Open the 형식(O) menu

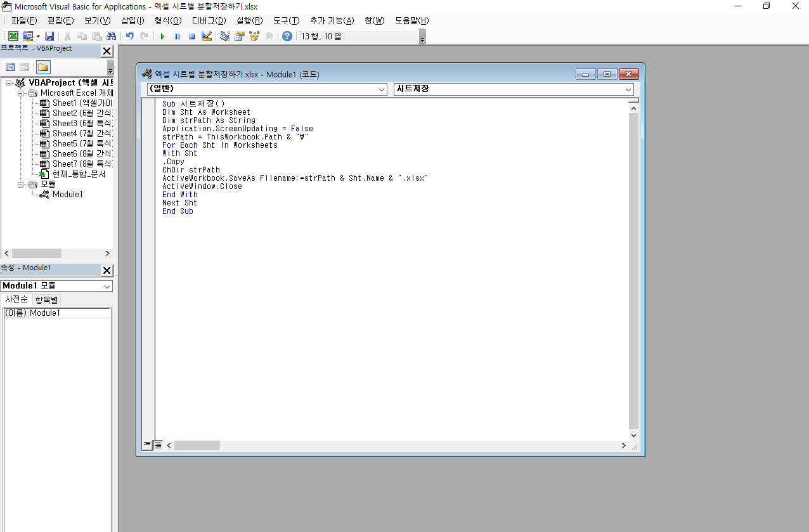click(x=168, y=20)
